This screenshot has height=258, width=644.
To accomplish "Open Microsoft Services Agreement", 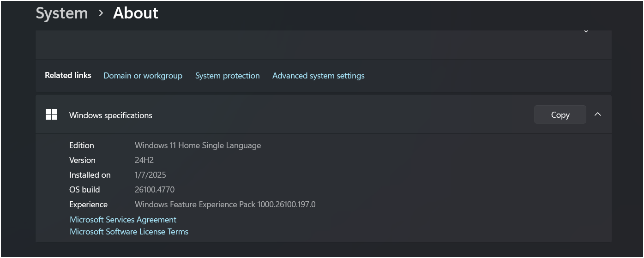I will (x=123, y=220).
